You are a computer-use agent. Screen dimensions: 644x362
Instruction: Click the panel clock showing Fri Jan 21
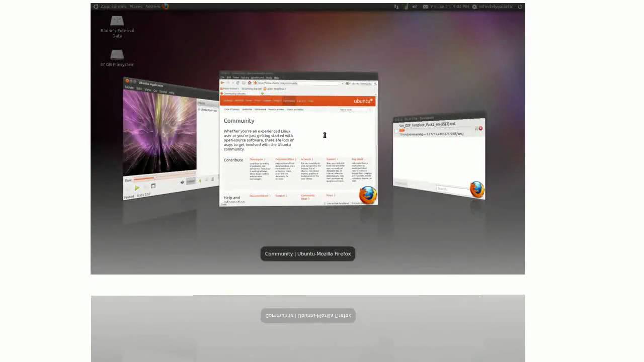click(x=450, y=7)
